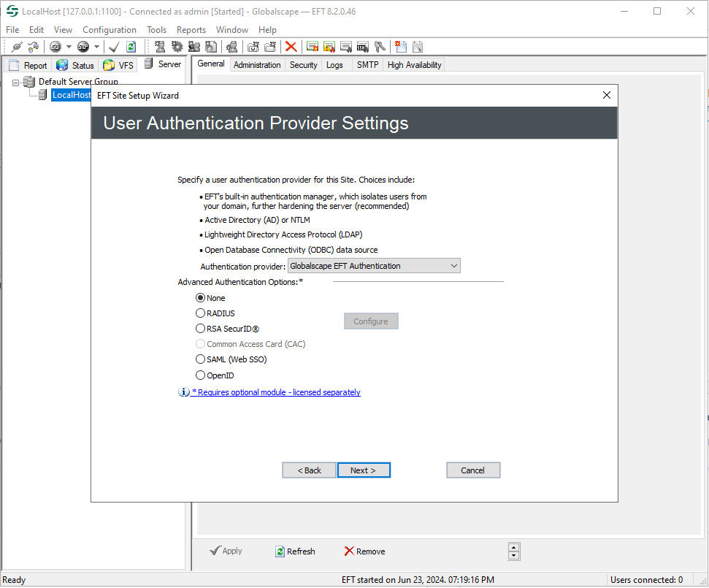Click the new site server icon in toolbar
Viewport: 709px width, 588px height.
coord(211,47)
